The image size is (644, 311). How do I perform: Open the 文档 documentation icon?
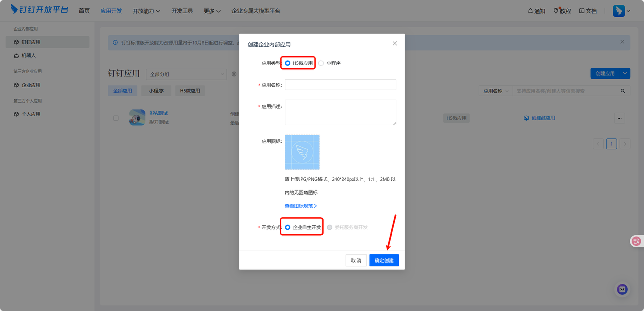pyautogui.click(x=584, y=10)
